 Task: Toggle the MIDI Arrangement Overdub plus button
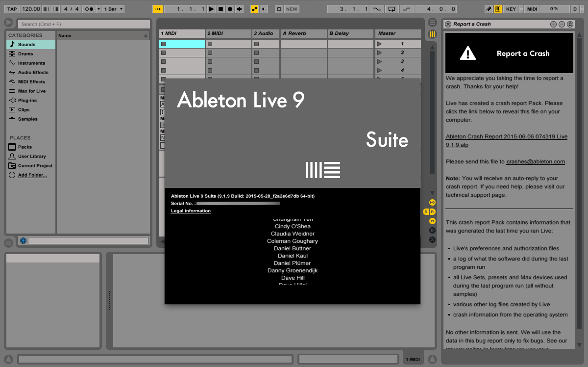(239, 9)
